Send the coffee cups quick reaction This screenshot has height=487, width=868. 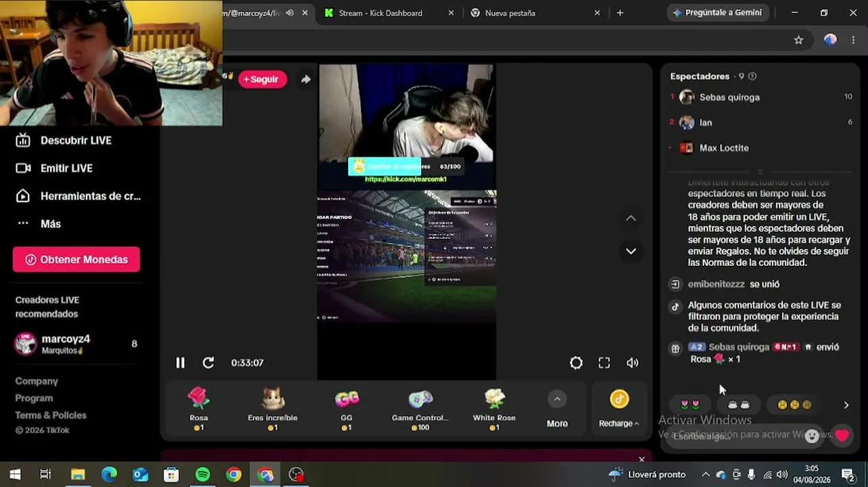738,405
